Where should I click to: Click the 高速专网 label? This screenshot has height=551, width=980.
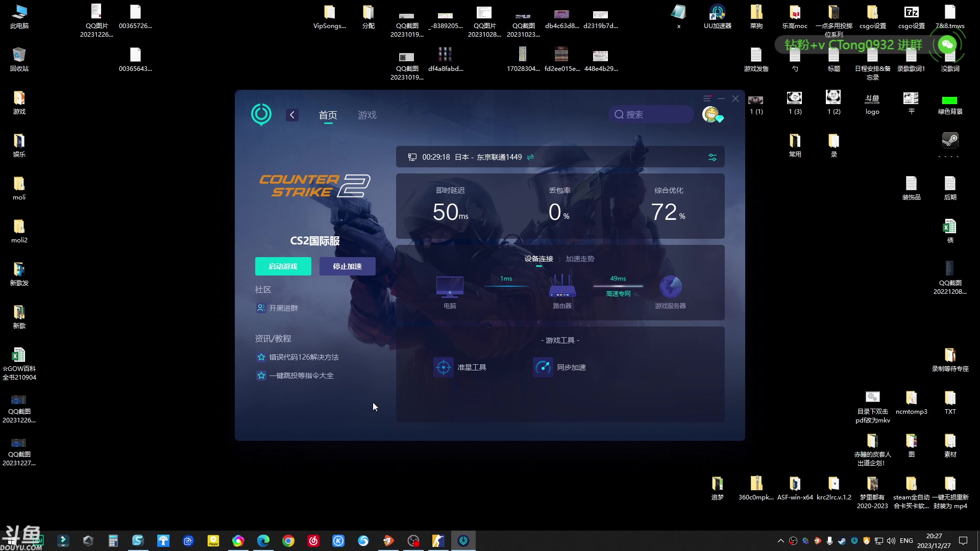click(618, 294)
